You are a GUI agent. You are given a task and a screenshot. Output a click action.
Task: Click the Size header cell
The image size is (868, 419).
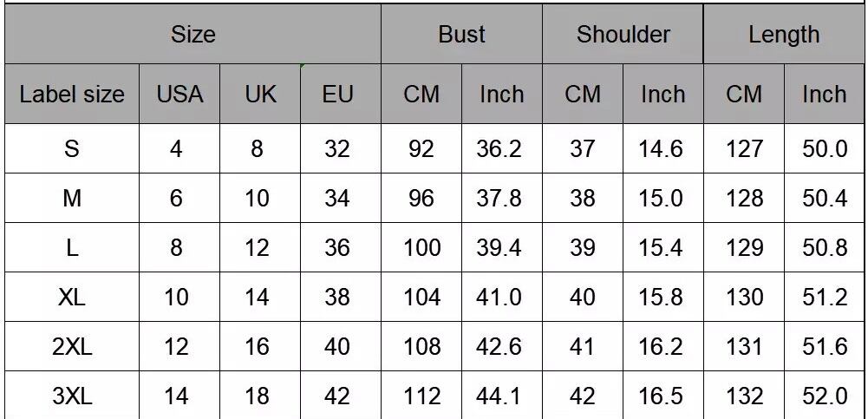coord(193,35)
